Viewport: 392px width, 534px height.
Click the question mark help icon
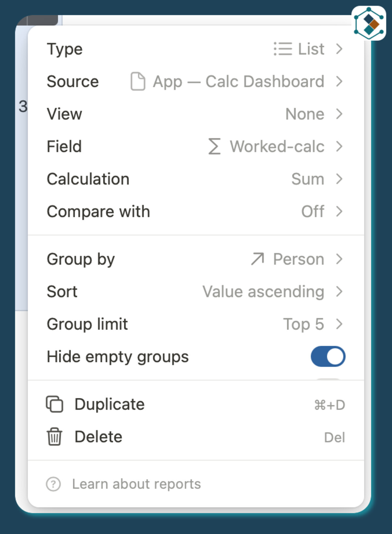coord(53,484)
